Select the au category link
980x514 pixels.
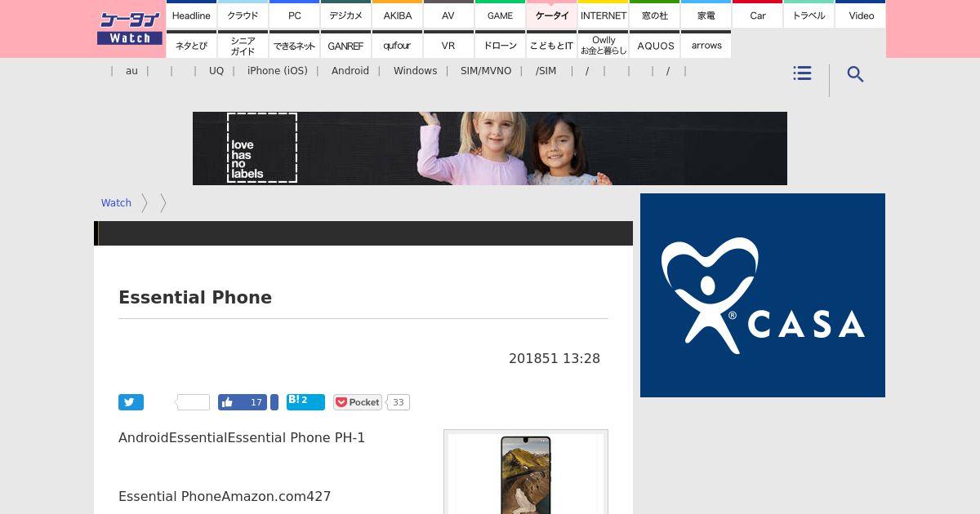pos(131,71)
